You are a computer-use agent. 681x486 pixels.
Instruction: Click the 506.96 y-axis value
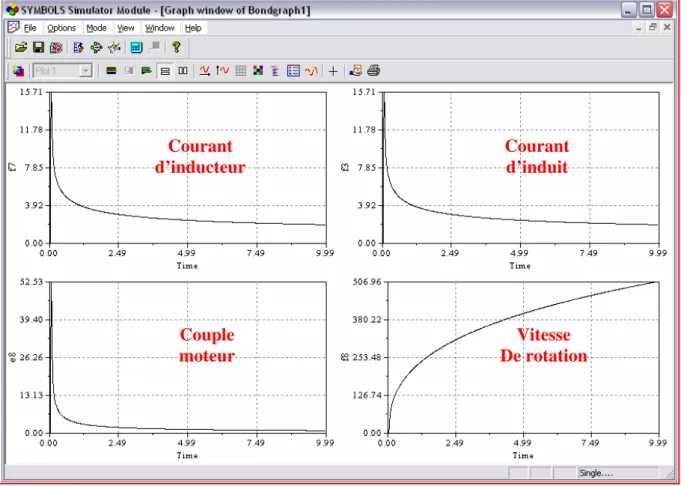366,282
